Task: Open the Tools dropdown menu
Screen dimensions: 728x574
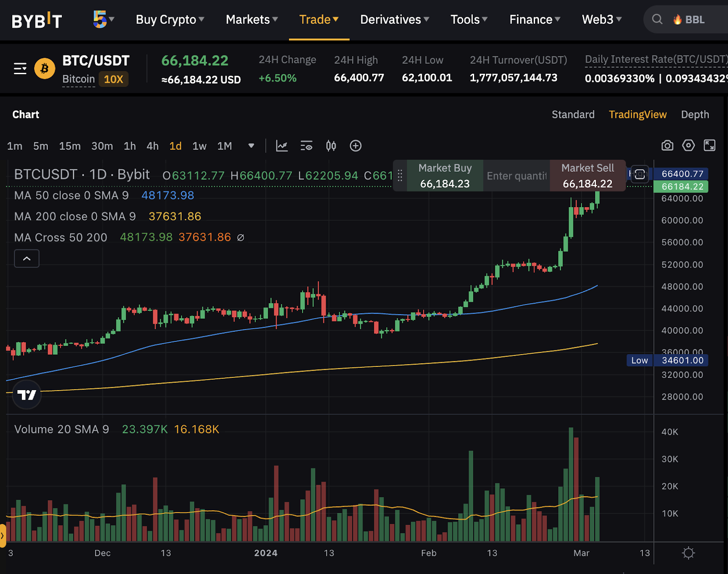Action: coord(469,20)
